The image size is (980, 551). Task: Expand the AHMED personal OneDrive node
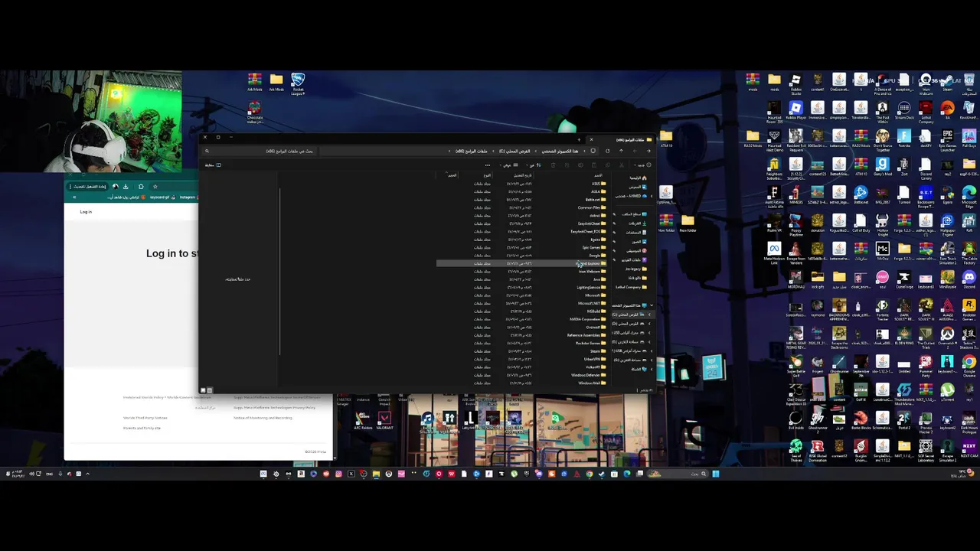[652, 196]
